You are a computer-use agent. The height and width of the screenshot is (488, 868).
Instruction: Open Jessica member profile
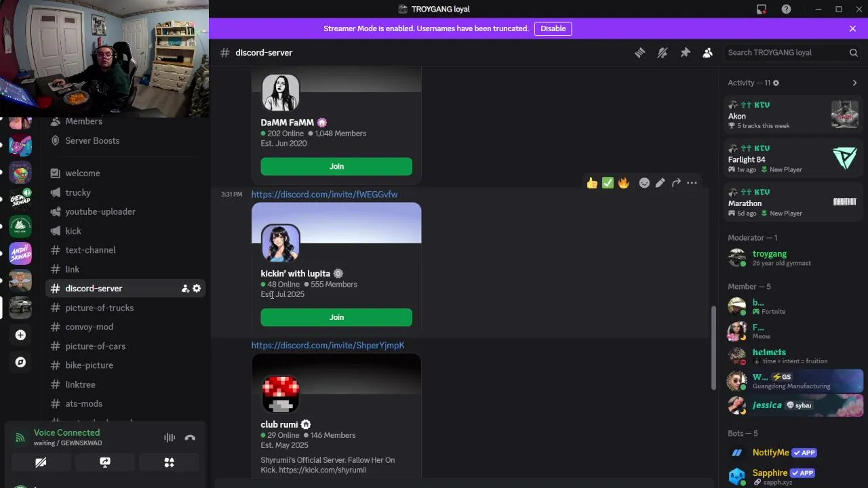click(793, 405)
